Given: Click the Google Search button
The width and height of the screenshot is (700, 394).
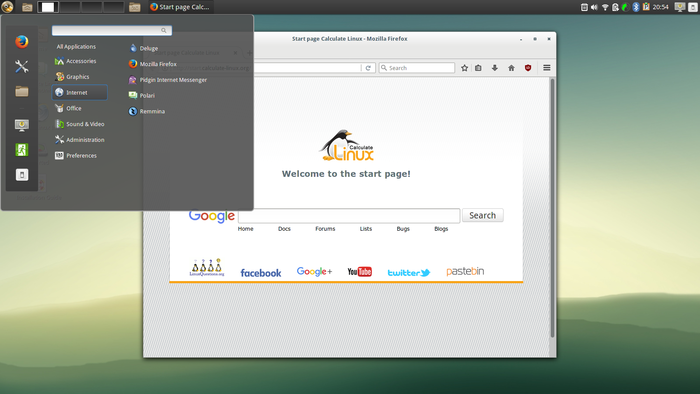Looking at the screenshot, I should 483,215.
